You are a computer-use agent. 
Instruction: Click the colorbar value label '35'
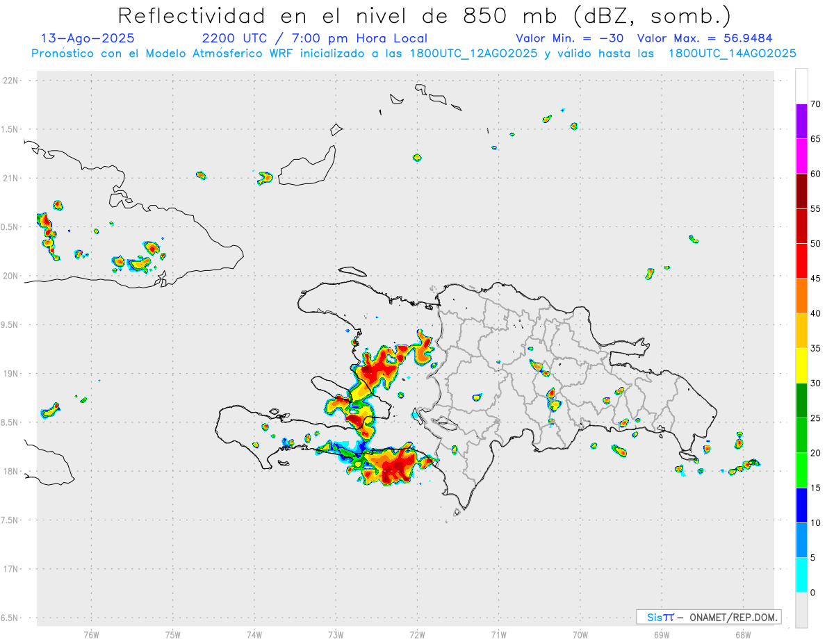point(816,349)
